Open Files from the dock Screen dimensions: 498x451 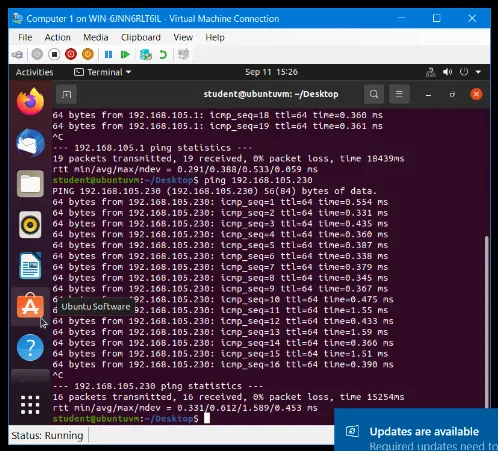pos(30,184)
